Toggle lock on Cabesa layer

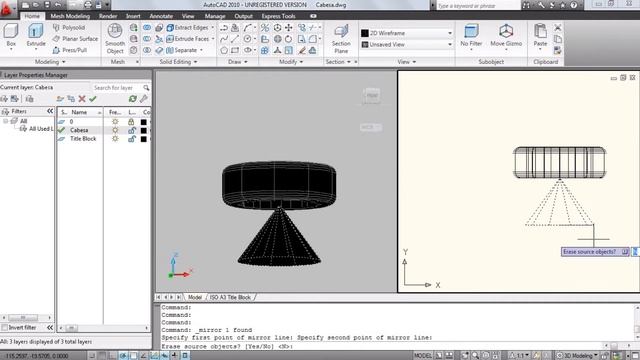(x=131, y=130)
